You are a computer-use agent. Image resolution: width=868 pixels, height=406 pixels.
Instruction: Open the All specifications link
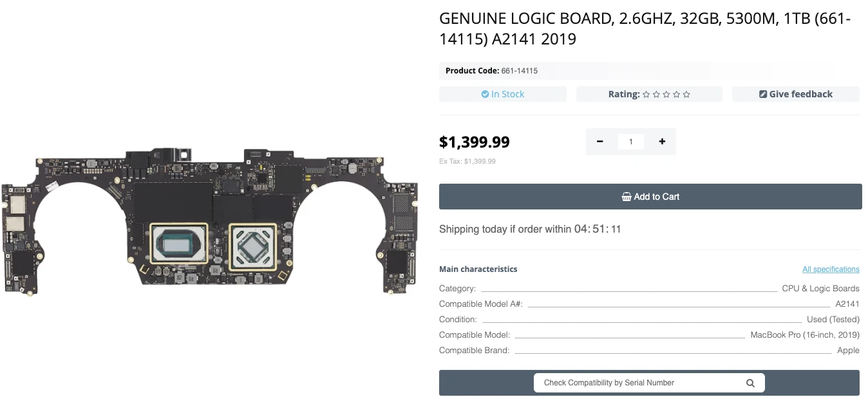pyautogui.click(x=831, y=269)
